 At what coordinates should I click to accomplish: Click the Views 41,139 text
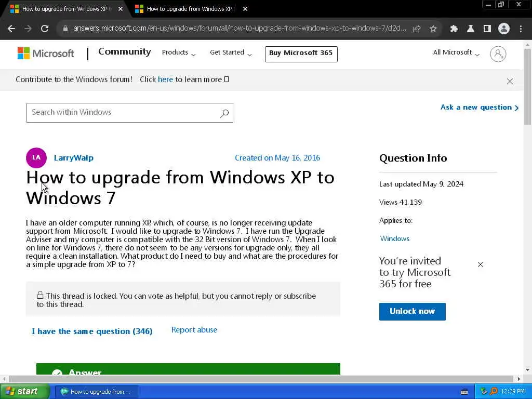(x=401, y=203)
